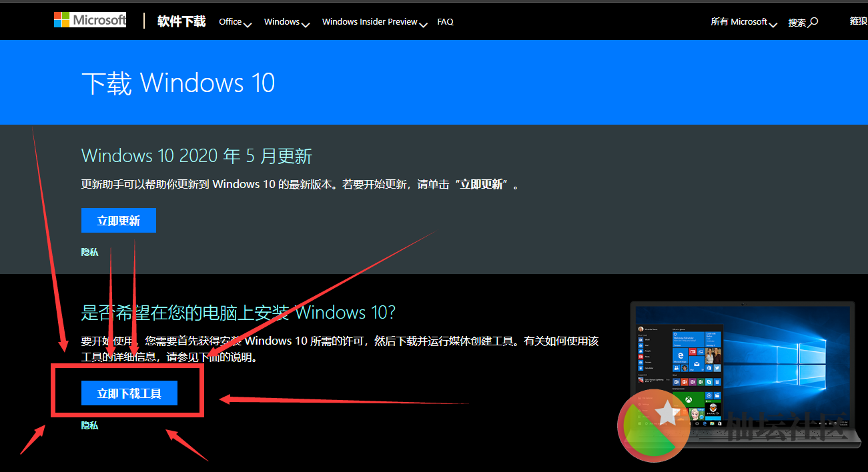Click the Windows 10 2020 年 5 月更新 heading

[x=197, y=156]
